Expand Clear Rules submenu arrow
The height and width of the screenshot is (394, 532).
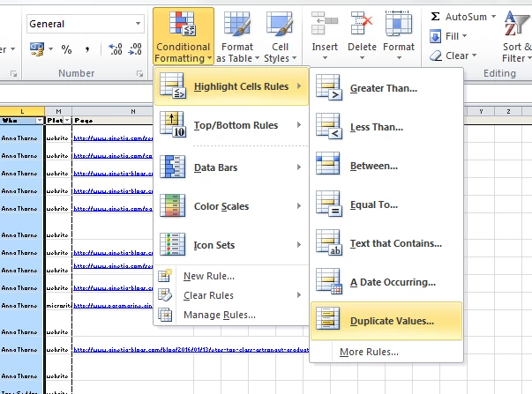point(299,295)
